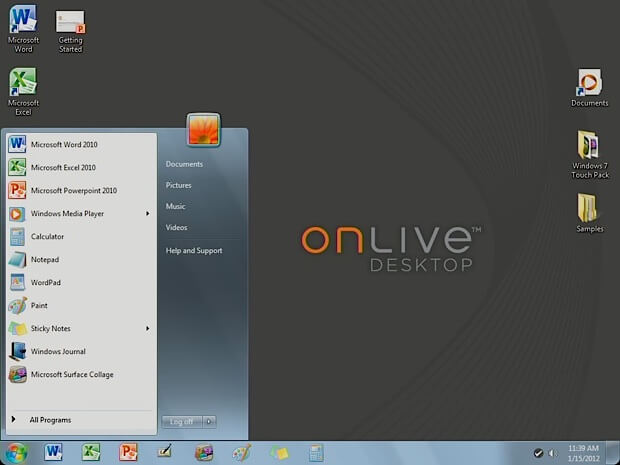Open the arrow next to Log off

click(209, 422)
